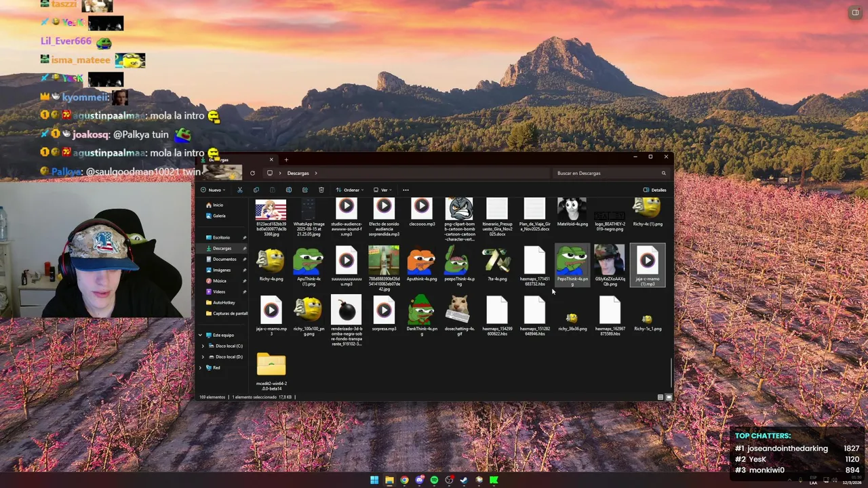Open the Ordenar dropdown
The image size is (868, 488).
350,190
